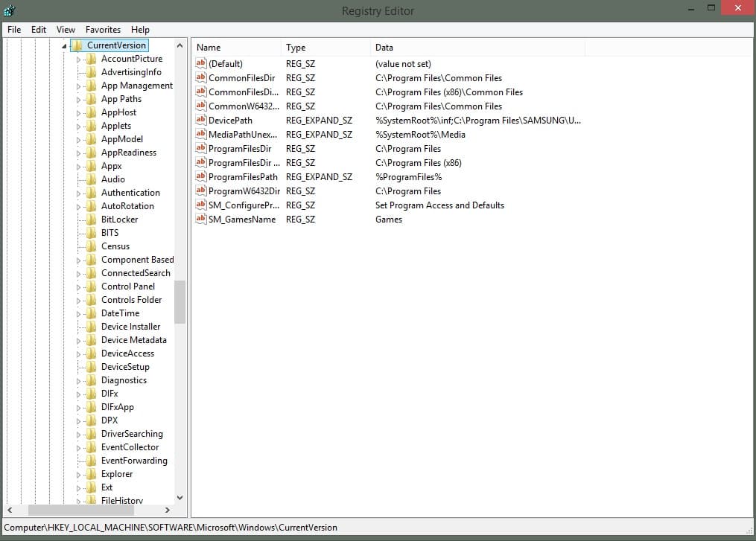The width and height of the screenshot is (756, 541).
Task: Select the ProgramFilesDir value name
Action: (240, 148)
